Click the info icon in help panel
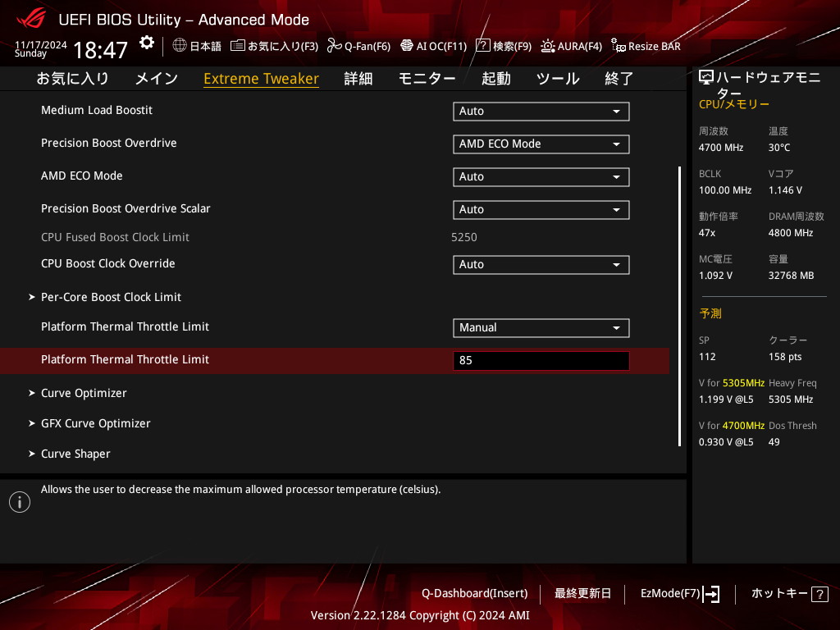This screenshot has width=840, height=630. click(20, 502)
